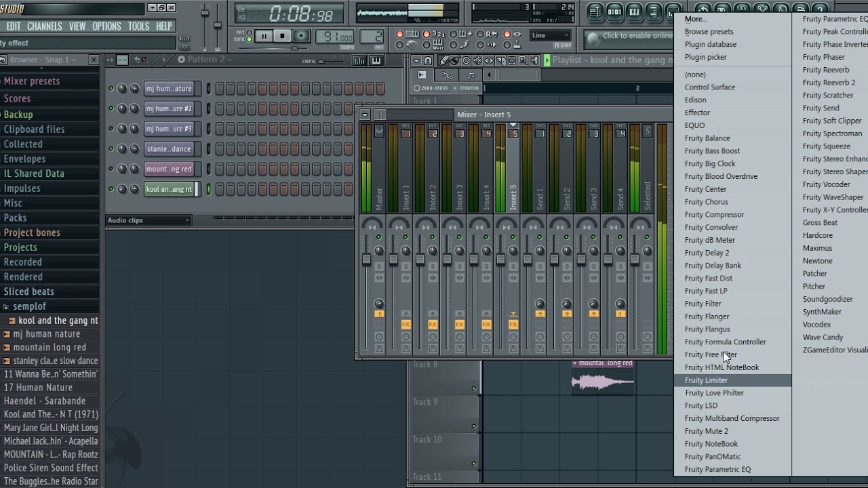Open graph editor in step sequencer

point(359,61)
